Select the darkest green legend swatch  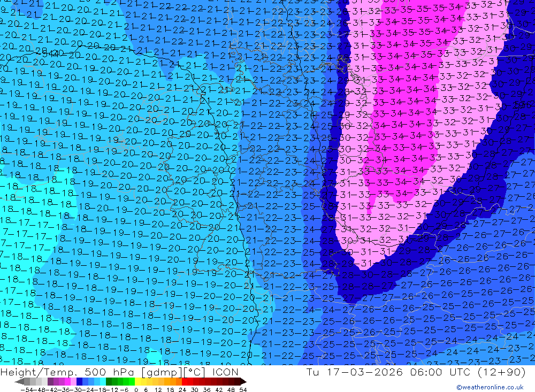pyautogui.click(x=109, y=382)
